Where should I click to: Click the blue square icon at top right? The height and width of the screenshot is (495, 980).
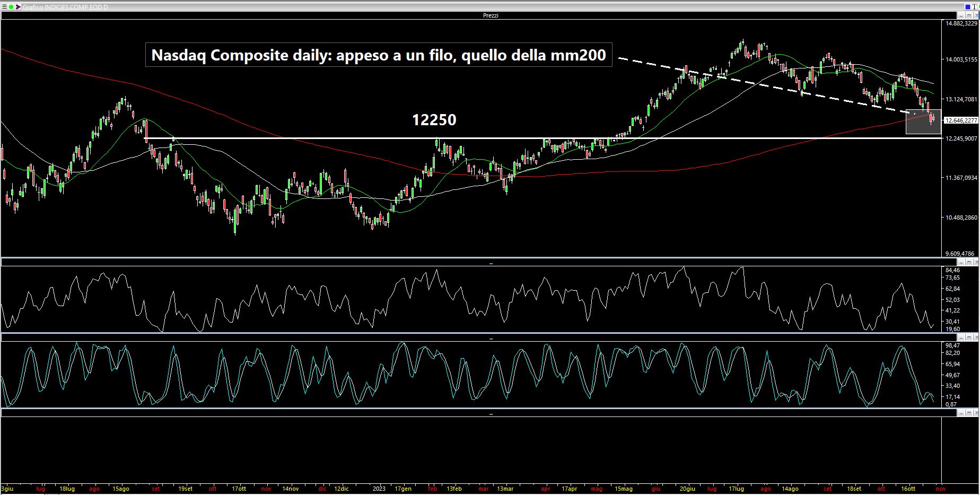[968, 7]
